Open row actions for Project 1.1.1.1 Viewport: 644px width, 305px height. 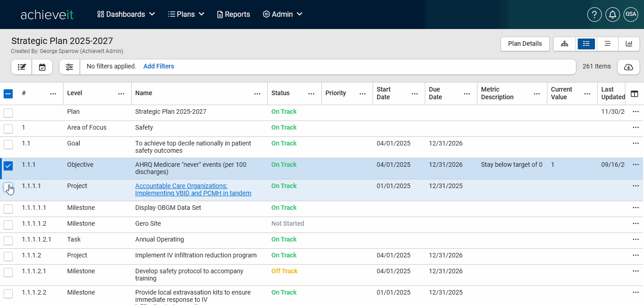pos(636,186)
